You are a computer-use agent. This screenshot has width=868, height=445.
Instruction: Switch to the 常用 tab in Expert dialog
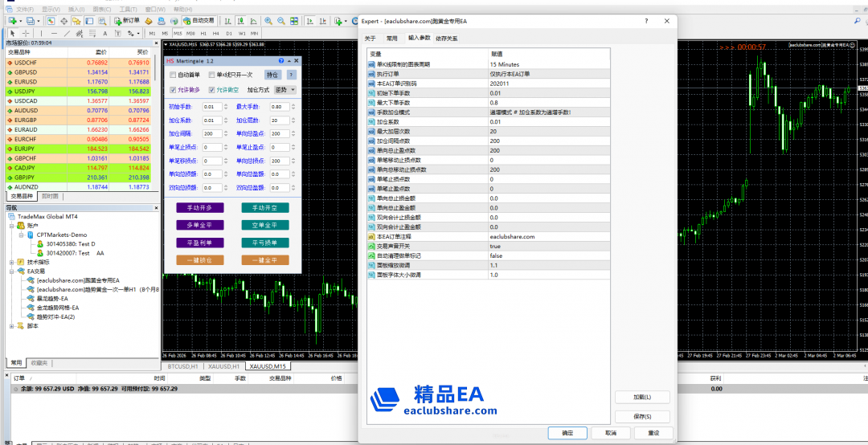391,38
